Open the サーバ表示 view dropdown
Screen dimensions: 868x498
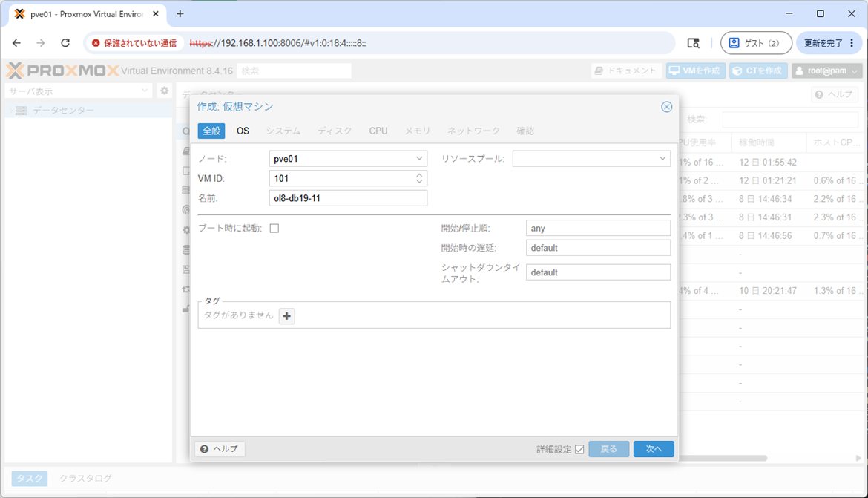[x=78, y=91]
